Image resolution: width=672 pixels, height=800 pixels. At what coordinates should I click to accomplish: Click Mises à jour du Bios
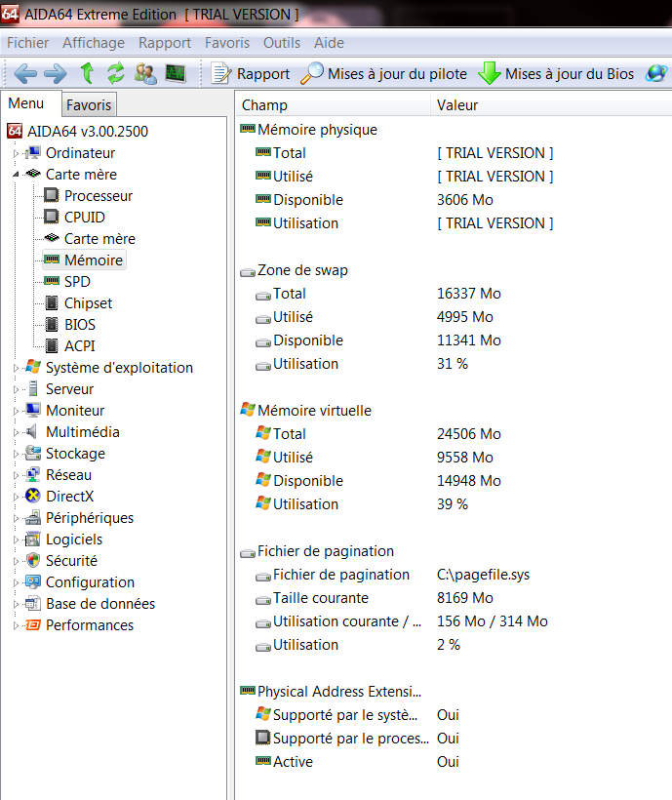click(x=556, y=74)
